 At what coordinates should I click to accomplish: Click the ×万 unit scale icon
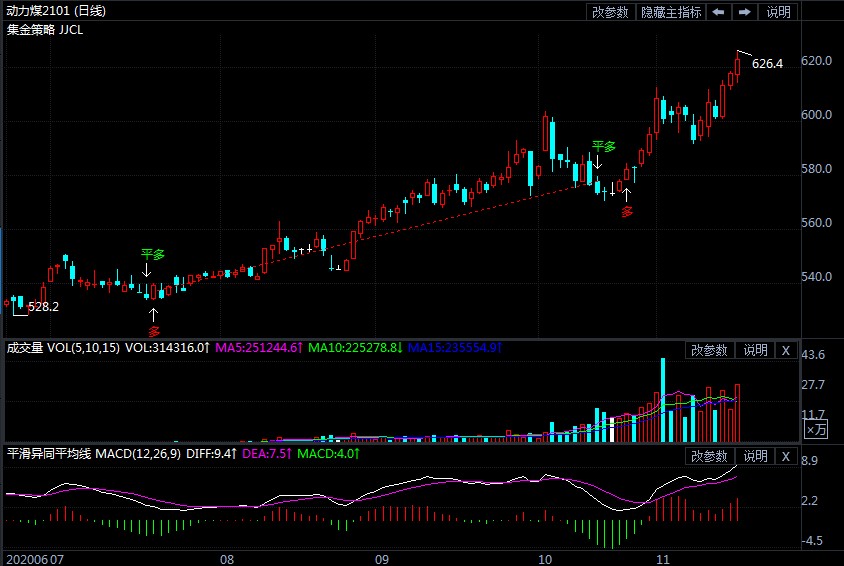[816, 429]
